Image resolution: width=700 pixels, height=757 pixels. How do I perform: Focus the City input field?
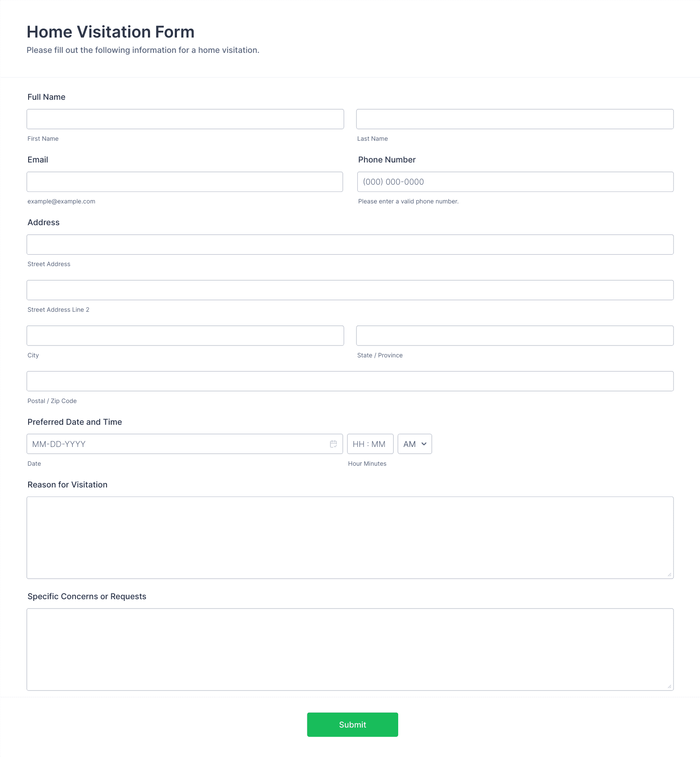185,336
